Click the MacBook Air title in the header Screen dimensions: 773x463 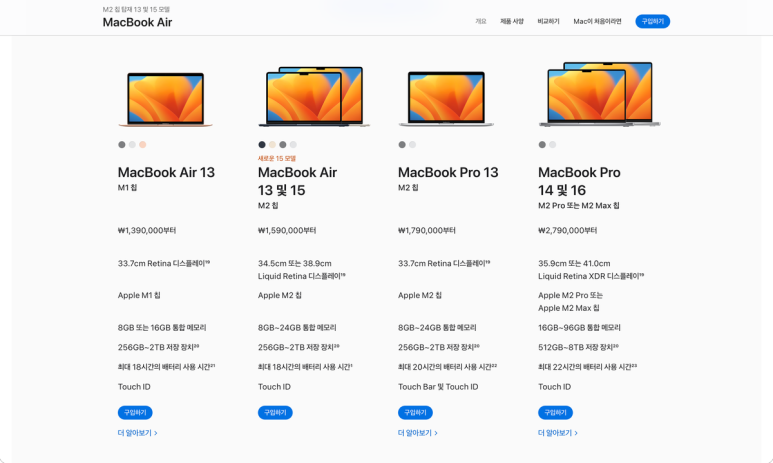pos(137,22)
